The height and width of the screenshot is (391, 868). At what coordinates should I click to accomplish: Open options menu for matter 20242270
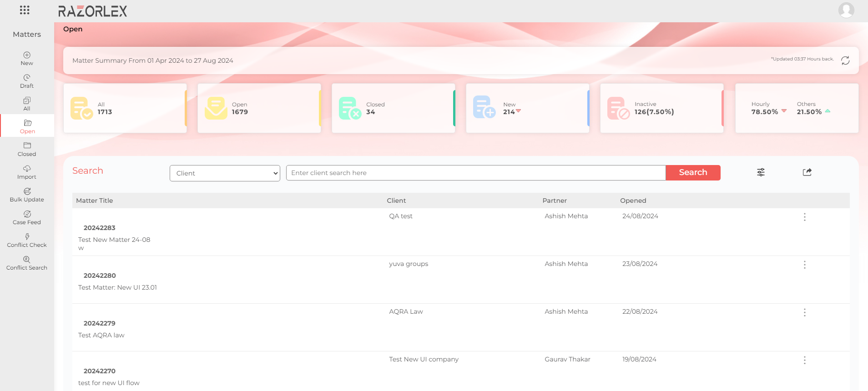[804, 360]
